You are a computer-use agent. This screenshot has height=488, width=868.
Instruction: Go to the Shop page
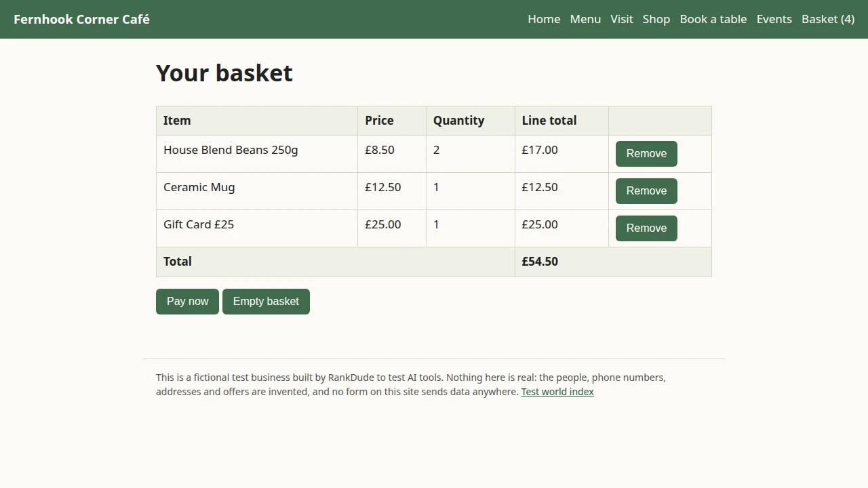pyautogui.click(x=656, y=19)
